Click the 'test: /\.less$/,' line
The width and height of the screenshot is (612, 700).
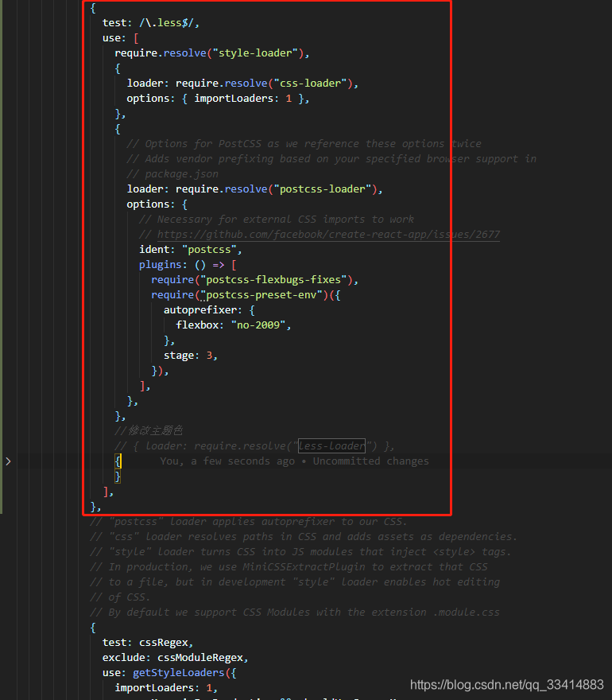151,23
